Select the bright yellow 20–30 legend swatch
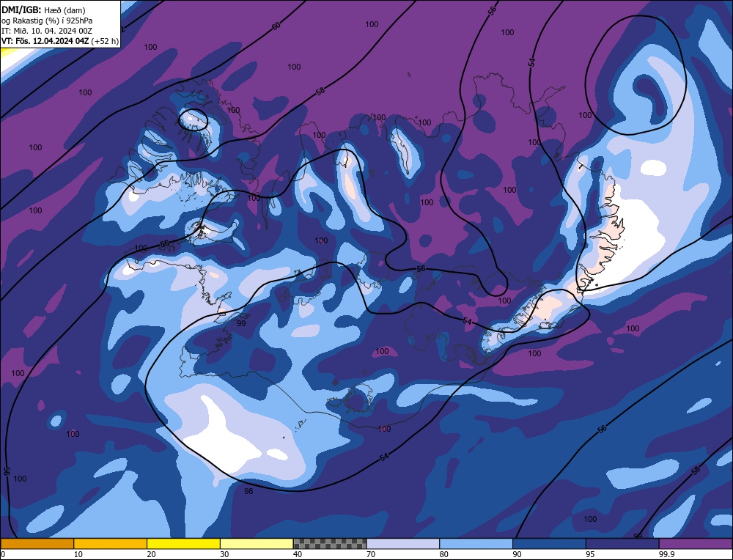The height and width of the screenshot is (560, 733). (183, 544)
